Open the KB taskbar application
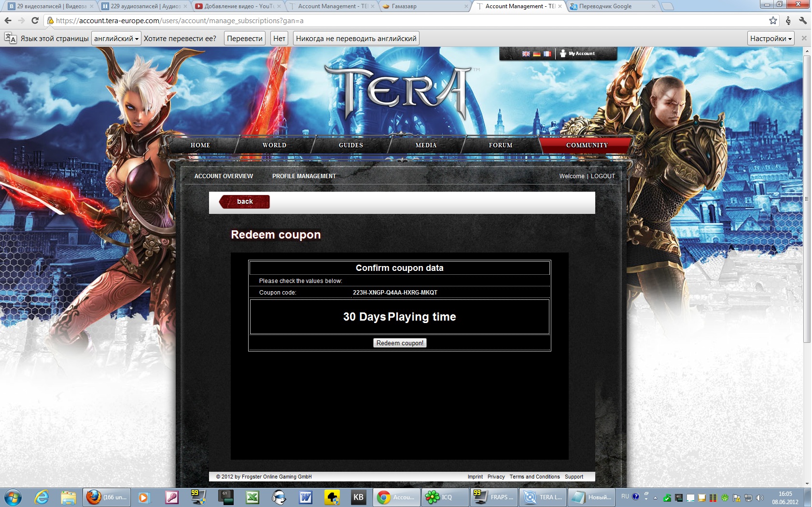The height and width of the screenshot is (507, 812). tap(358, 497)
